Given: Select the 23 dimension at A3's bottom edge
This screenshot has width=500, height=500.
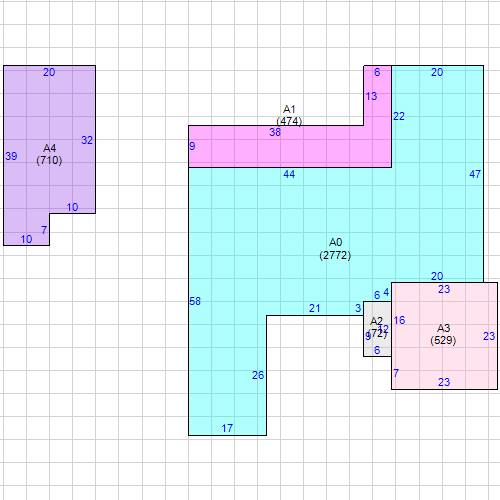Looking at the screenshot, I should 444,382.
